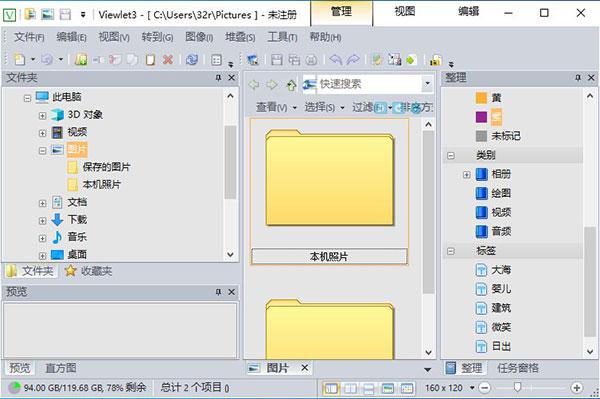Expand the 相册 category
The width and height of the screenshot is (600, 399).
point(466,174)
